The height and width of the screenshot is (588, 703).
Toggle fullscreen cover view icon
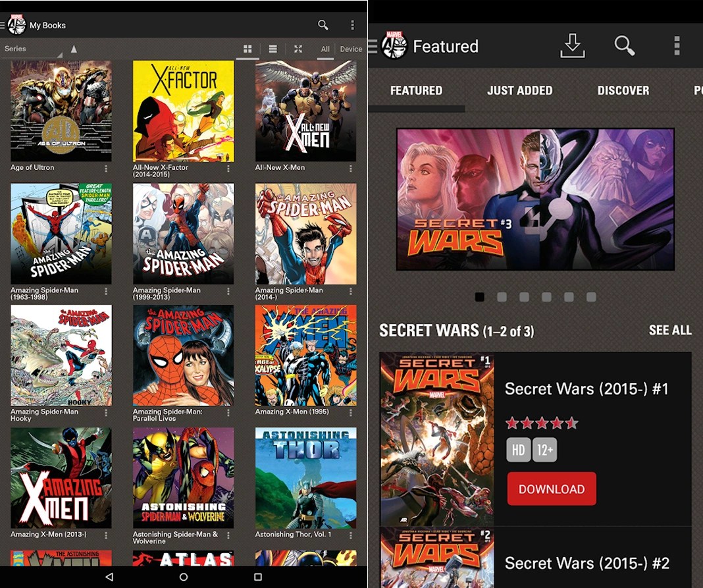298,49
